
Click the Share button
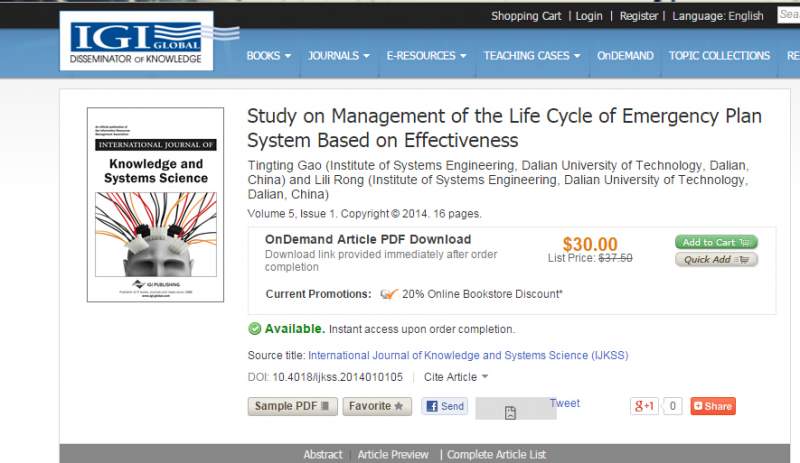coord(713,406)
